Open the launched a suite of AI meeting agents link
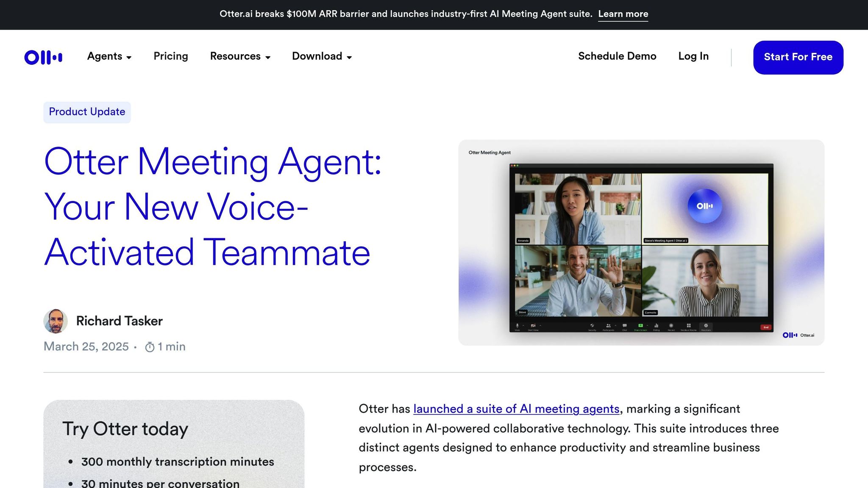This screenshot has width=868, height=488. point(516,409)
